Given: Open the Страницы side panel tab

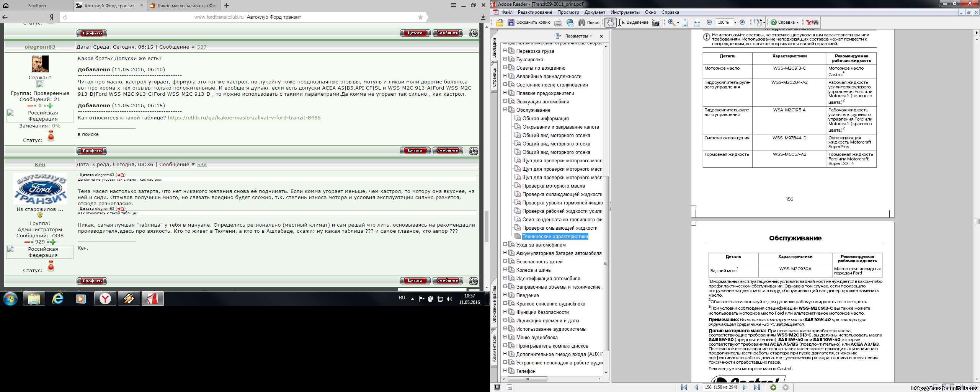Looking at the screenshot, I should point(494,77).
